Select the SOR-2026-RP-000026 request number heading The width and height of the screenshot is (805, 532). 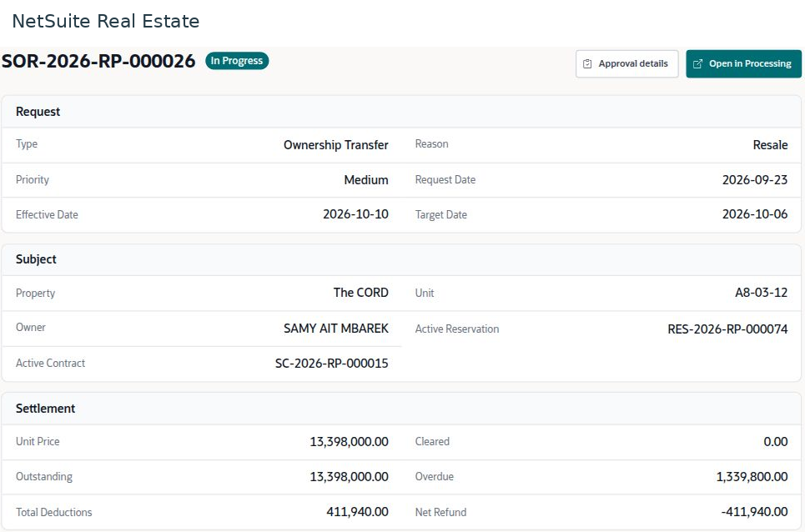[98, 61]
